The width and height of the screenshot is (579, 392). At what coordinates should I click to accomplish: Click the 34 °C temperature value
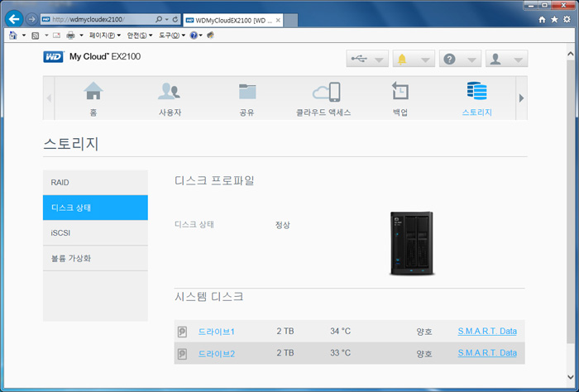340,331
